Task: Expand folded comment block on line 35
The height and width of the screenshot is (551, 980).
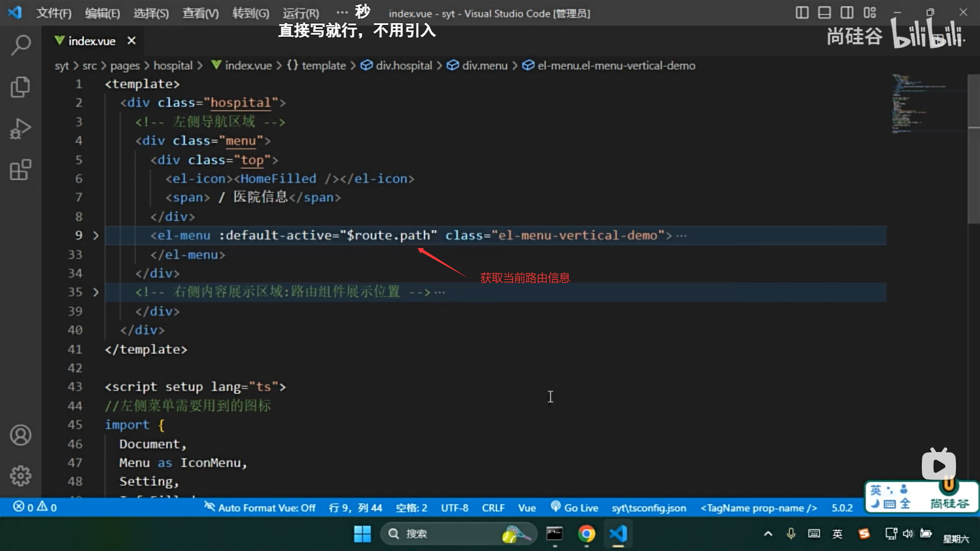Action: [95, 292]
